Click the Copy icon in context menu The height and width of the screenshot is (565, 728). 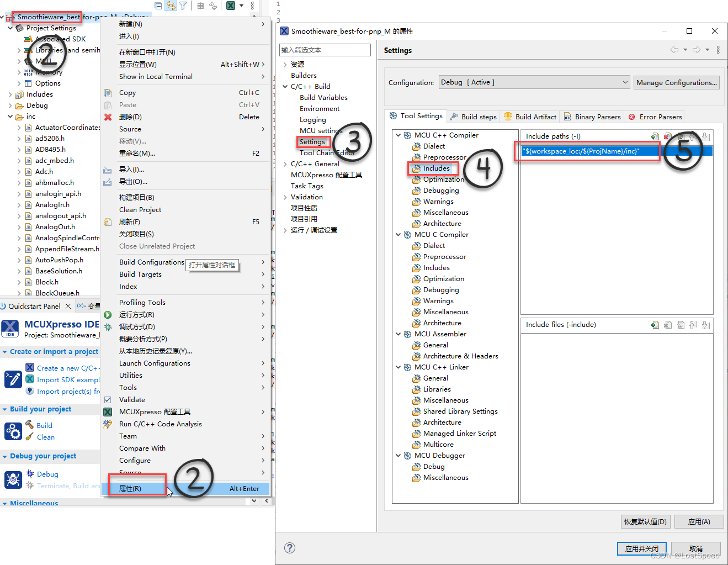point(108,93)
